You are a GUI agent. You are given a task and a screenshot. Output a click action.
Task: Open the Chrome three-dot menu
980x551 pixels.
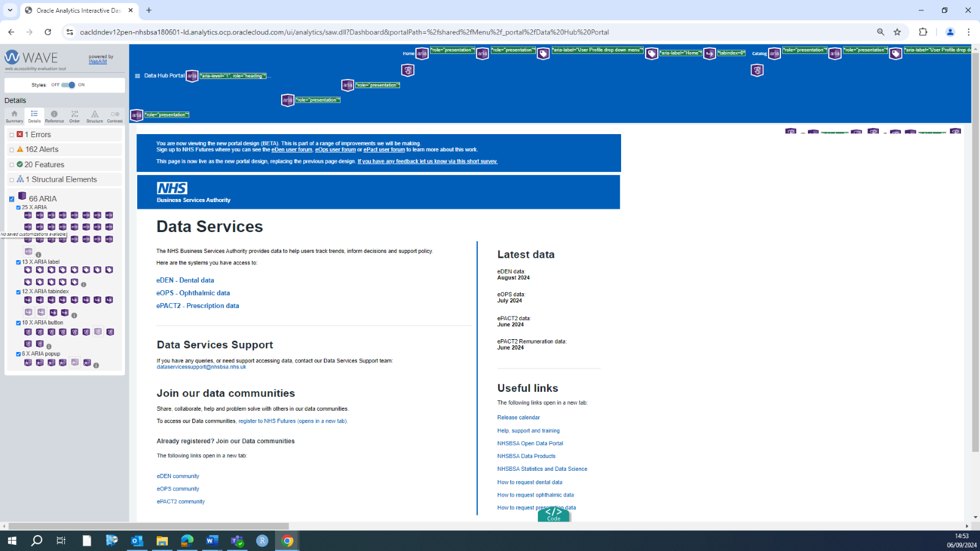[x=968, y=32]
